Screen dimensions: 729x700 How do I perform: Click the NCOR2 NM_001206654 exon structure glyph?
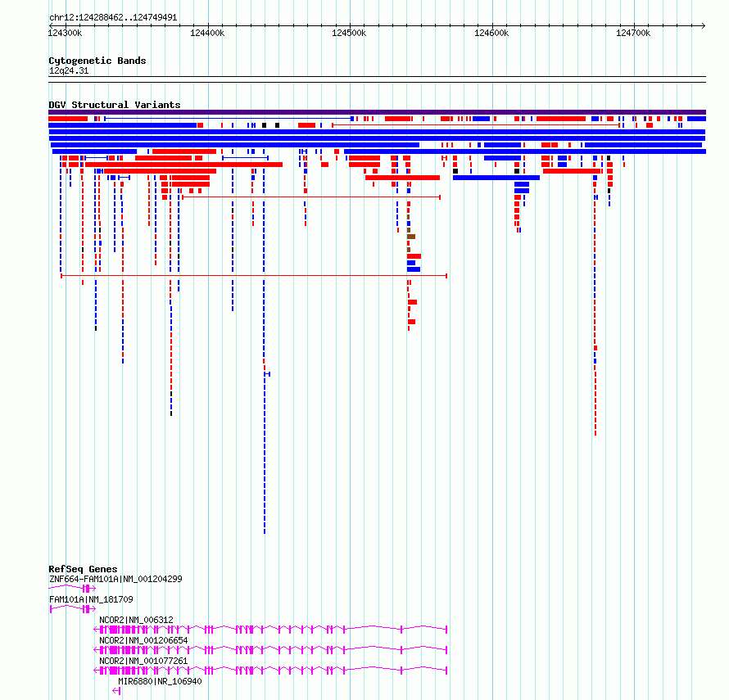[270, 650]
